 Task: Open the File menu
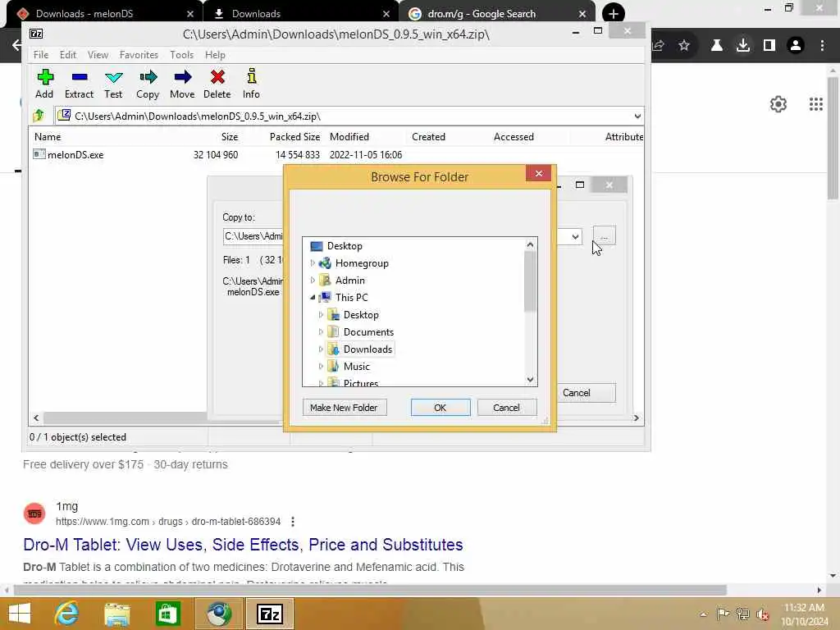(41, 55)
